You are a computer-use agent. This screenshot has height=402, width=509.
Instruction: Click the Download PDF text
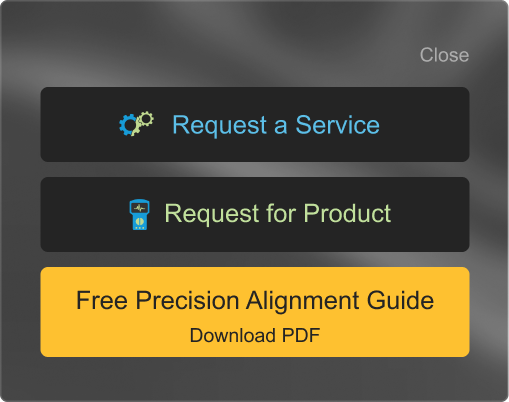tap(255, 335)
